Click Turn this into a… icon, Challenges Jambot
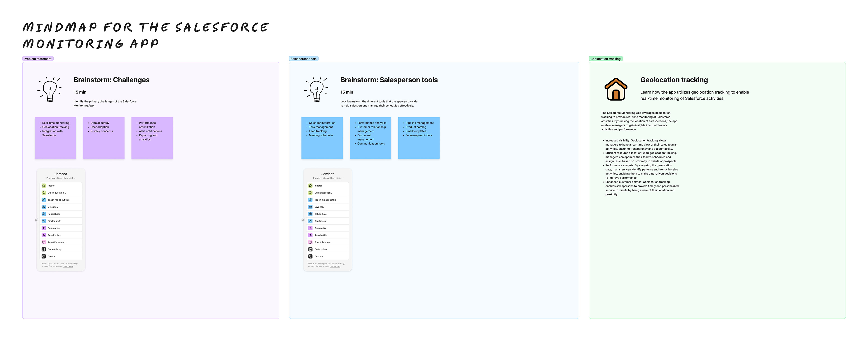Viewport: 868px width, 341px height. point(43,242)
